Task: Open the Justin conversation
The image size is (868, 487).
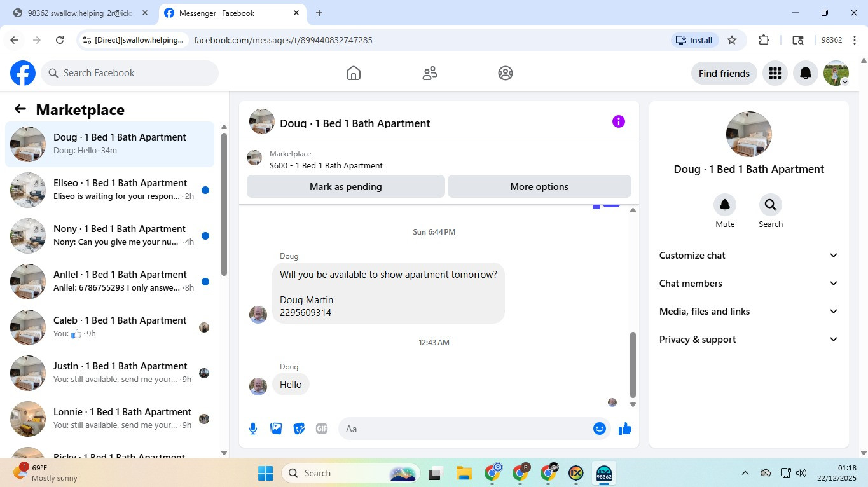Action: pos(109,373)
